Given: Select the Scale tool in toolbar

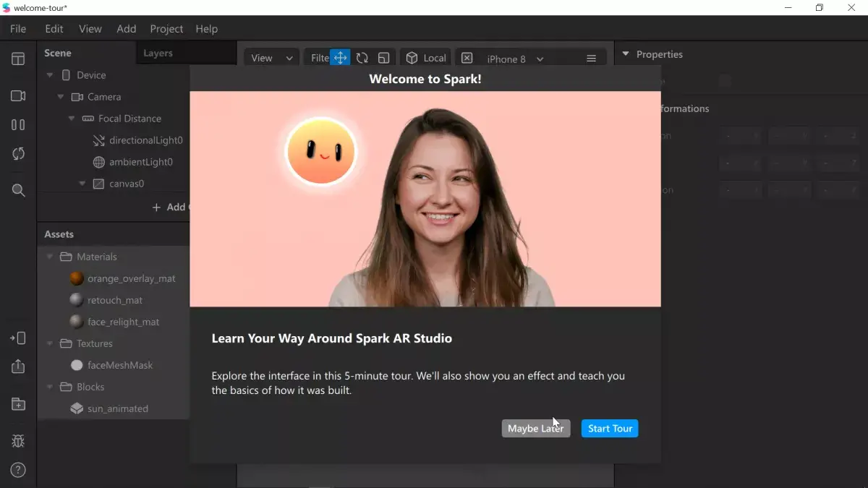Looking at the screenshot, I should pyautogui.click(x=383, y=58).
